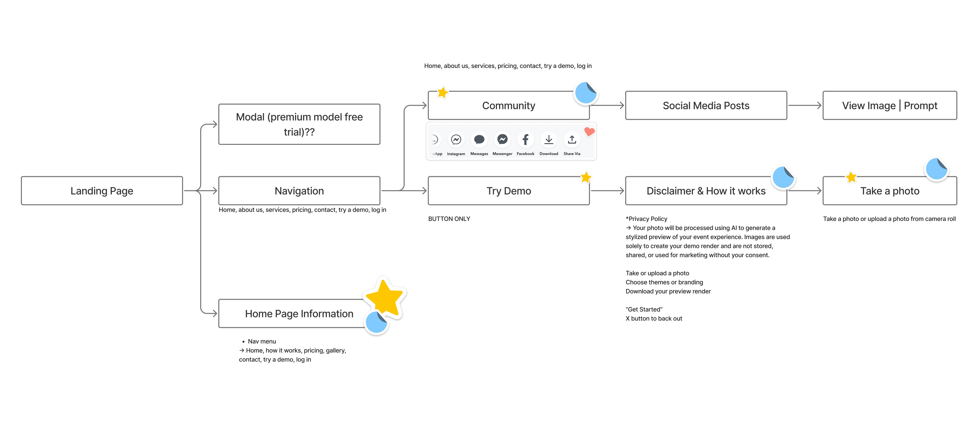Click the Share Via upload icon
The width and height of the screenshot is (980, 425).
(572, 140)
